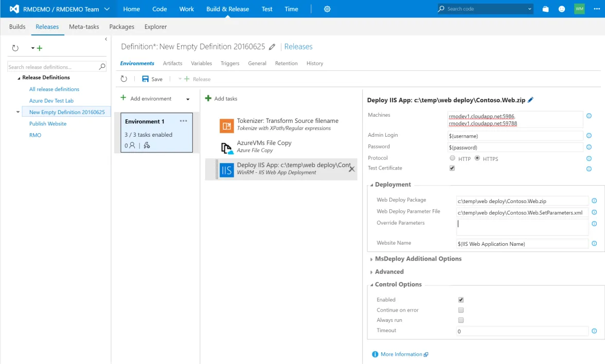Open Environment 1 ellipsis menu
The width and height of the screenshot is (605, 364).
tap(183, 121)
